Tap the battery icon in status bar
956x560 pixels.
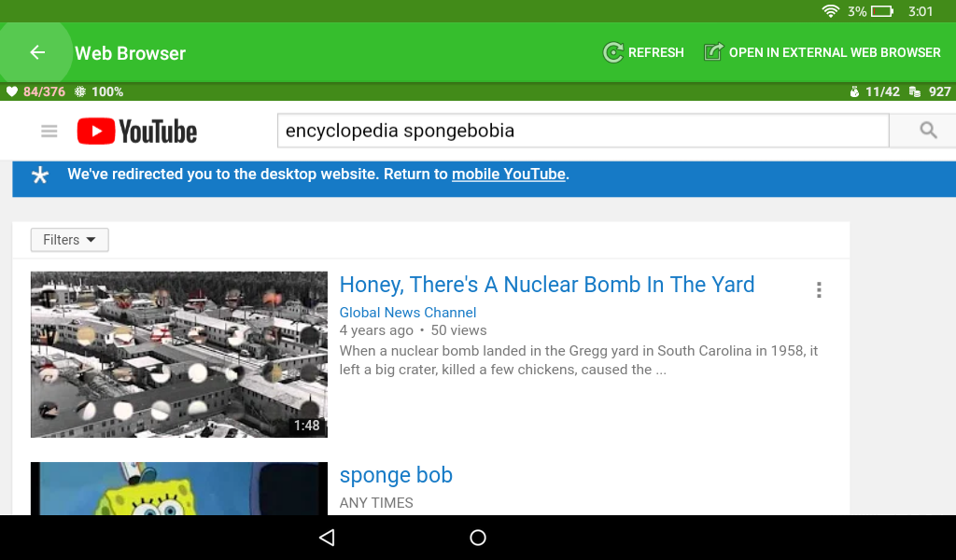click(x=882, y=11)
